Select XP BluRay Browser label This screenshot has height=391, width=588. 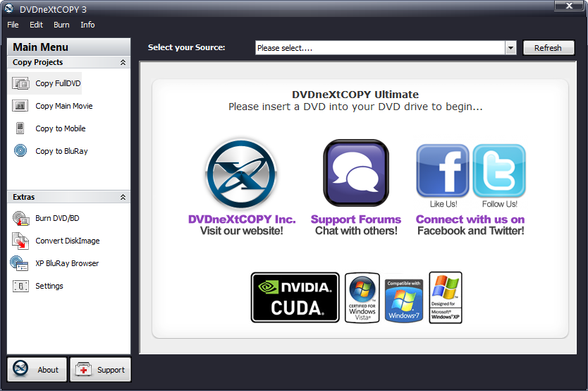[x=67, y=263]
